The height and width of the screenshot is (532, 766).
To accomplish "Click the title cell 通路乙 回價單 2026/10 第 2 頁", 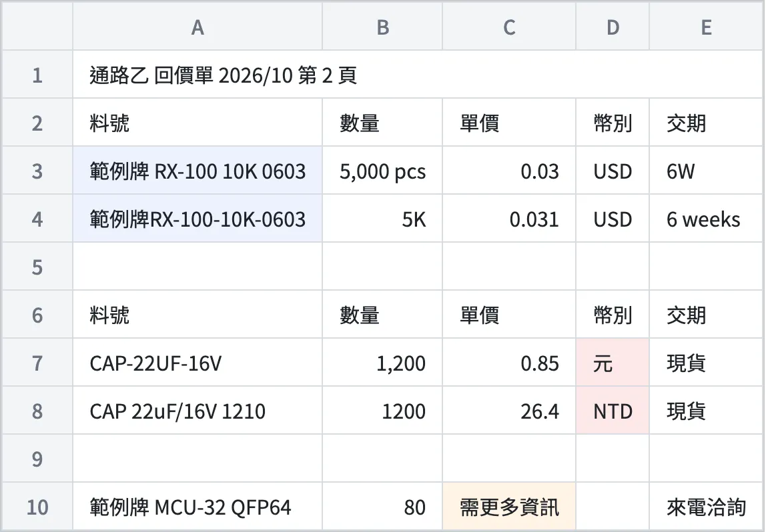I will click(418, 74).
